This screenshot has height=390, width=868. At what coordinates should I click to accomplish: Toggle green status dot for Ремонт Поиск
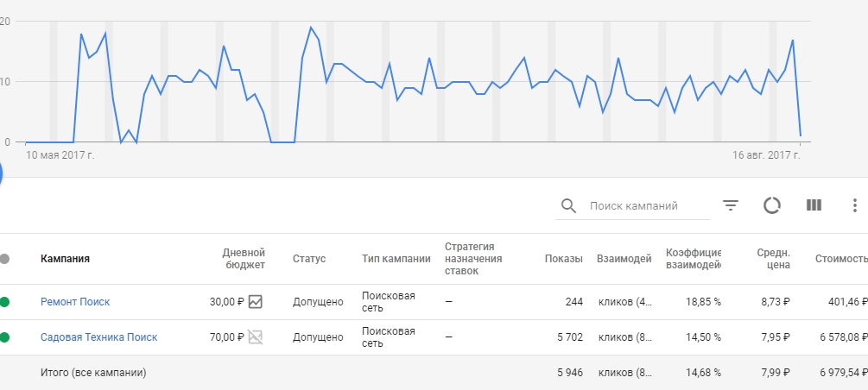[x=5, y=302]
